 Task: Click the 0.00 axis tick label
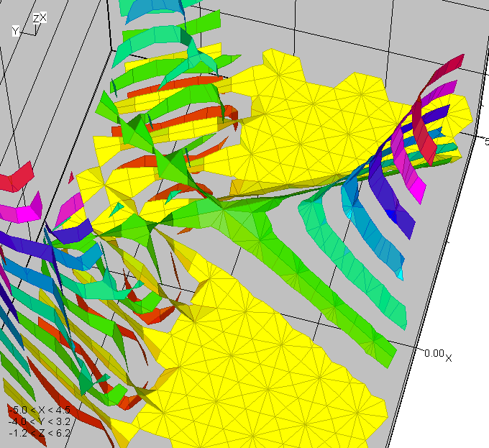[x=434, y=353]
